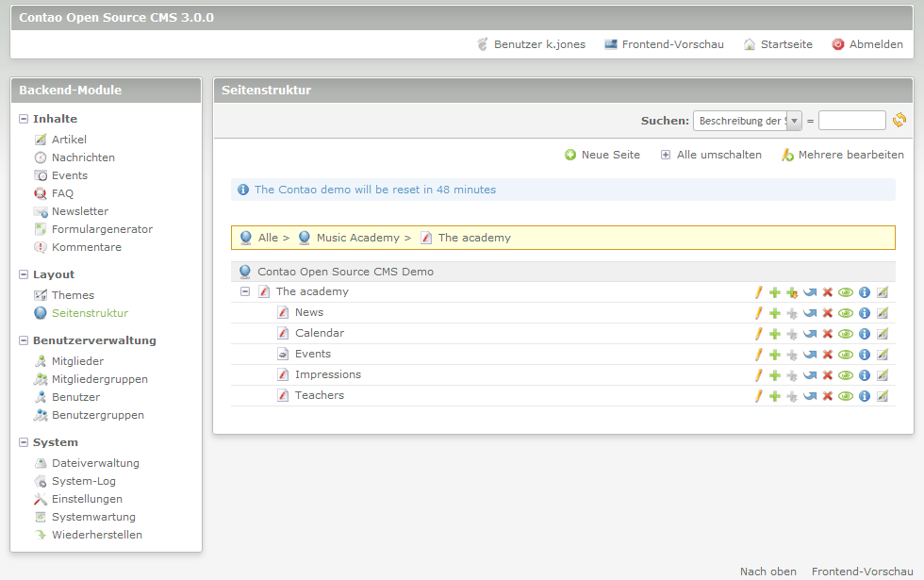Screen dimensions: 924x580
Task: Duplicate the Events page with green plus
Action: [x=775, y=355]
